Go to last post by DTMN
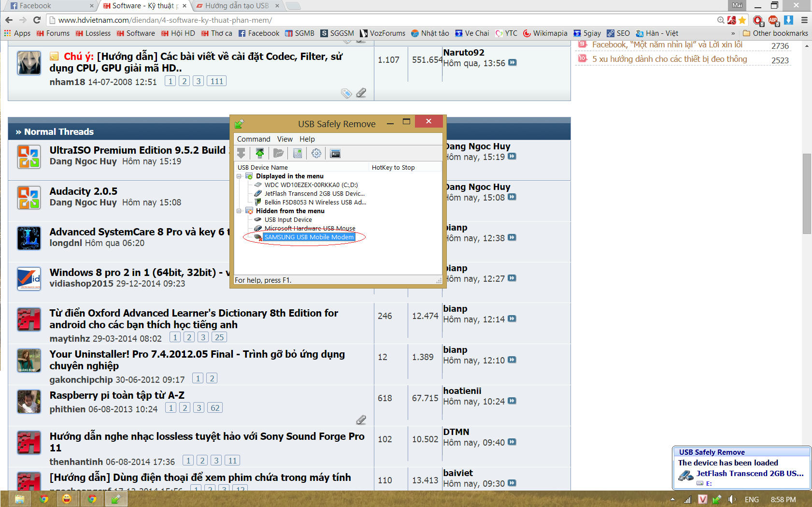The image size is (812, 507). (513, 442)
